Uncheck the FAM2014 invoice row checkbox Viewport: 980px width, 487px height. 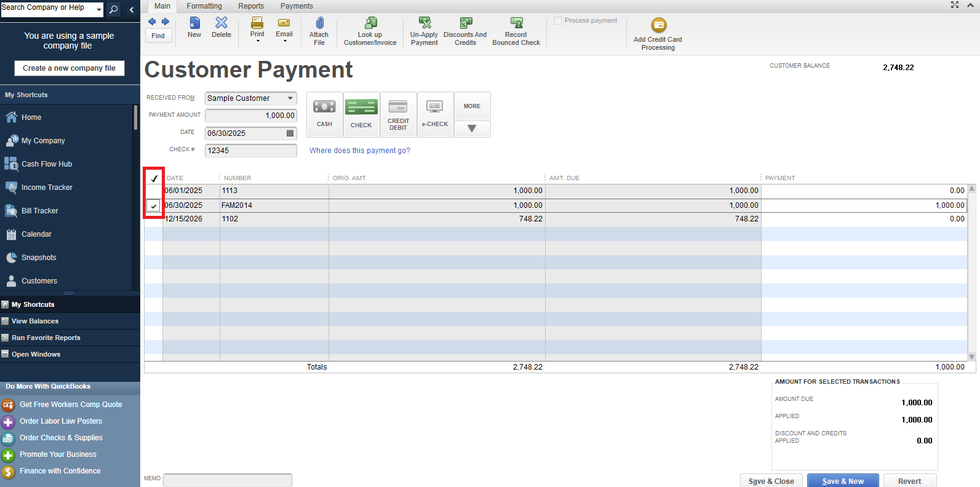tap(154, 206)
